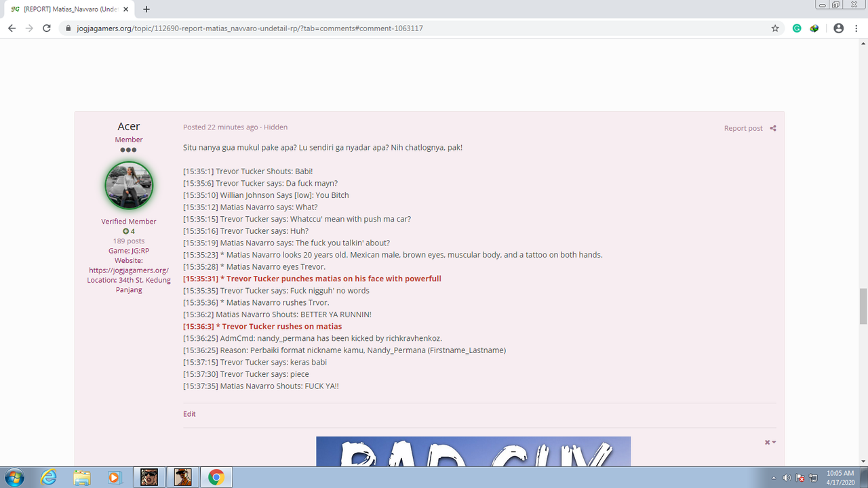868x488 pixels.
Task: Open the Chrome three-dot menu
Action: coord(856,28)
